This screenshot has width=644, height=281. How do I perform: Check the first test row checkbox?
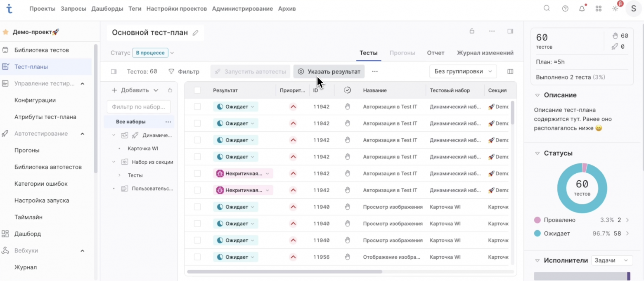coord(197,107)
